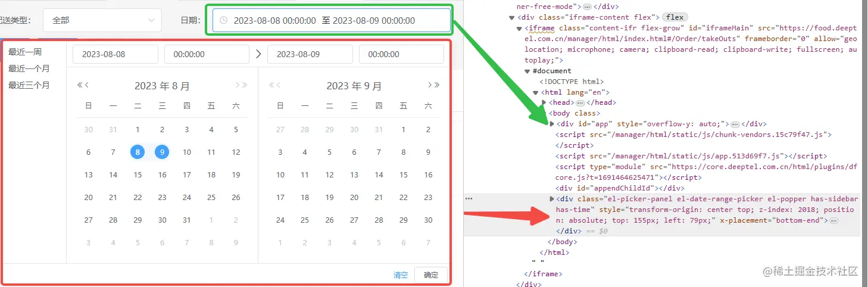Click the 清空 clear link
The width and height of the screenshot is (868, 287).
tap(401, 275)
